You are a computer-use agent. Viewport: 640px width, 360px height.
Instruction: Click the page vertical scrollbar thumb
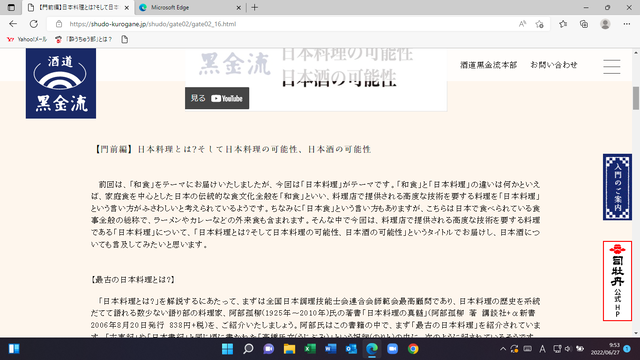point(636,98)
